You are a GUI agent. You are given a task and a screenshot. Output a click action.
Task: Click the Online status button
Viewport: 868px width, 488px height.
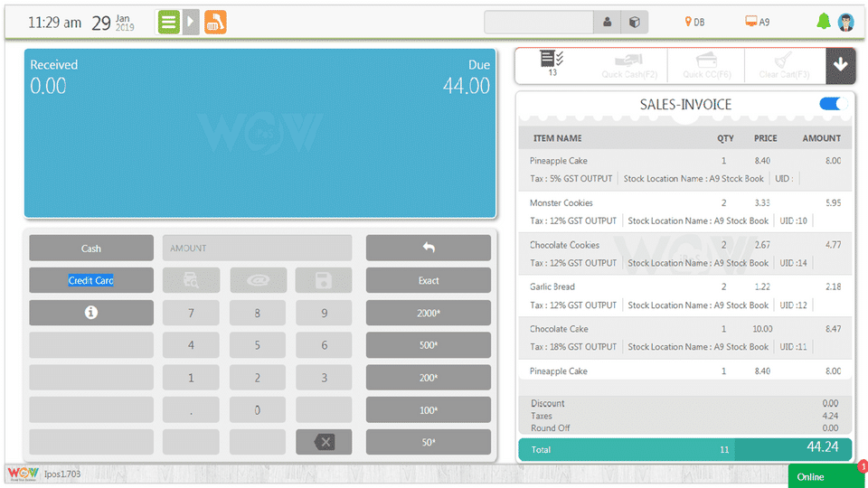click(826, 476)
